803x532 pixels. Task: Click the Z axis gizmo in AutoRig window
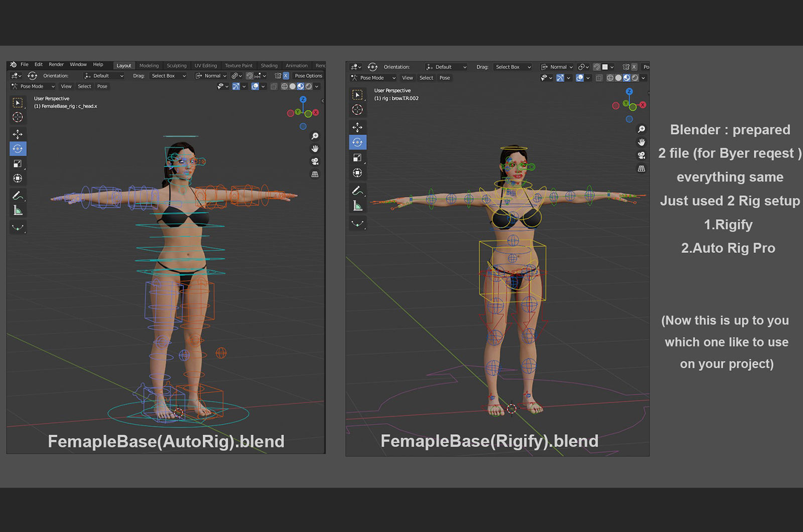pos(303,99)
